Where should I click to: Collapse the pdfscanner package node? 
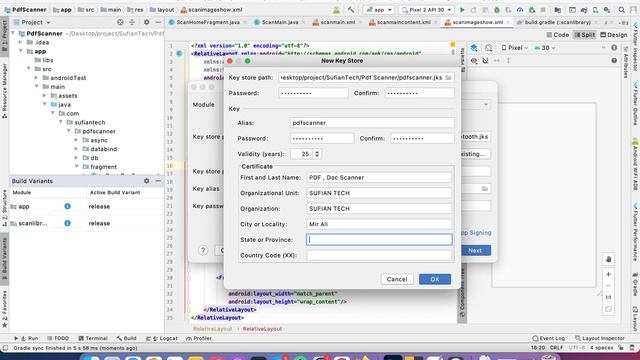coord(69,131)
